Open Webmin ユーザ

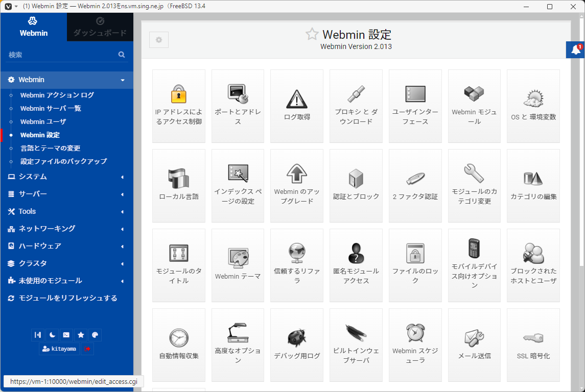[x=43, y=122]
